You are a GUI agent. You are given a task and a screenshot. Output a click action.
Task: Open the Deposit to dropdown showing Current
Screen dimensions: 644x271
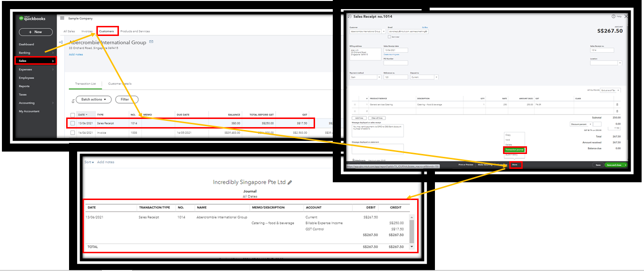pos(436,77)
